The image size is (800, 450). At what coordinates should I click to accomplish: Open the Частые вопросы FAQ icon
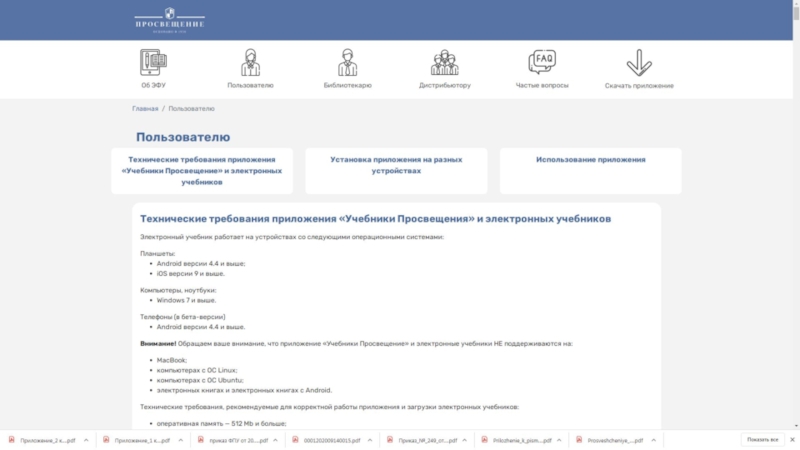(542, 62)
